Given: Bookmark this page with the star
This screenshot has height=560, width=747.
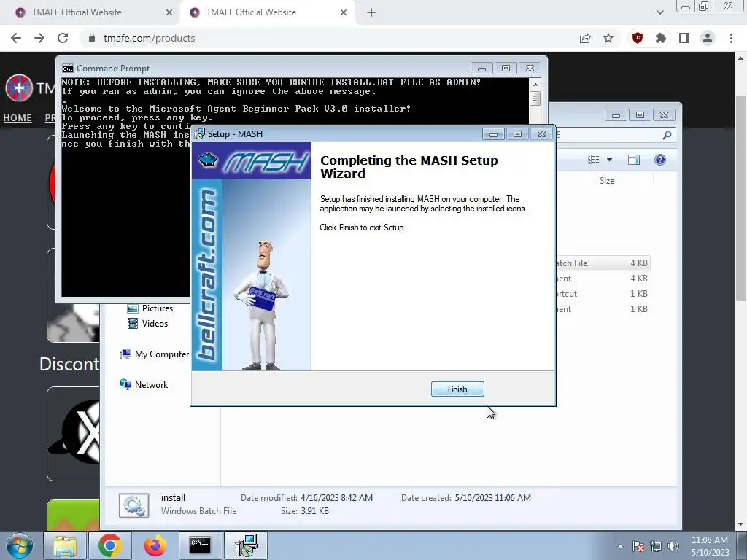Looking at the screenshot, I should click(608, 38).
